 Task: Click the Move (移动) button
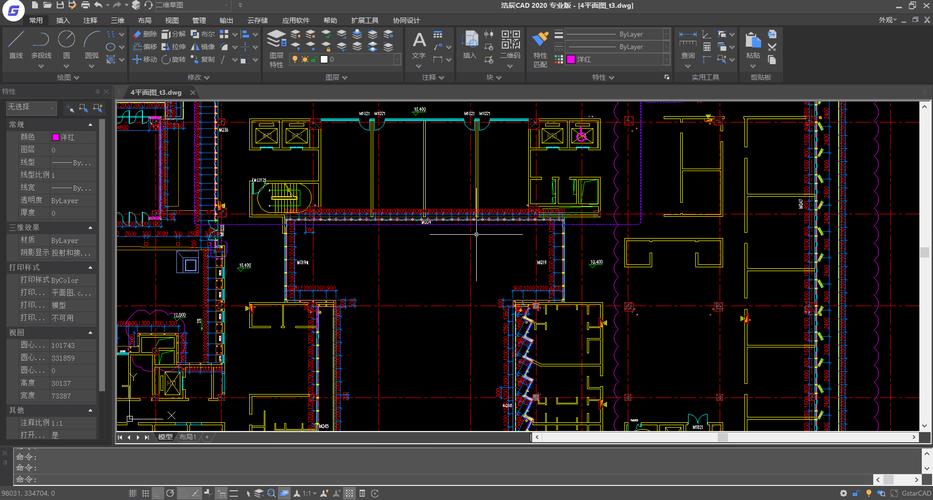tap(144, 59)
